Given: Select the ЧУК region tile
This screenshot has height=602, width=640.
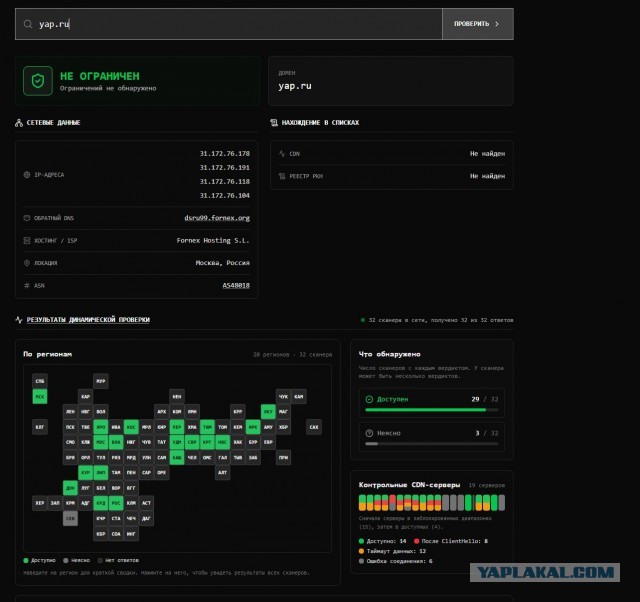Looking at the screenshot, I should pos(283,397).
